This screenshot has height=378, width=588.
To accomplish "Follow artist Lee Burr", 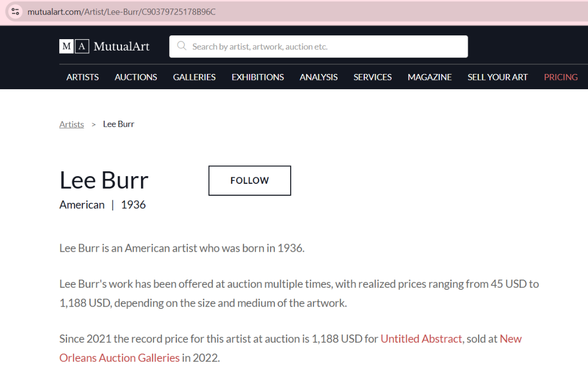I will pos(249,181).
